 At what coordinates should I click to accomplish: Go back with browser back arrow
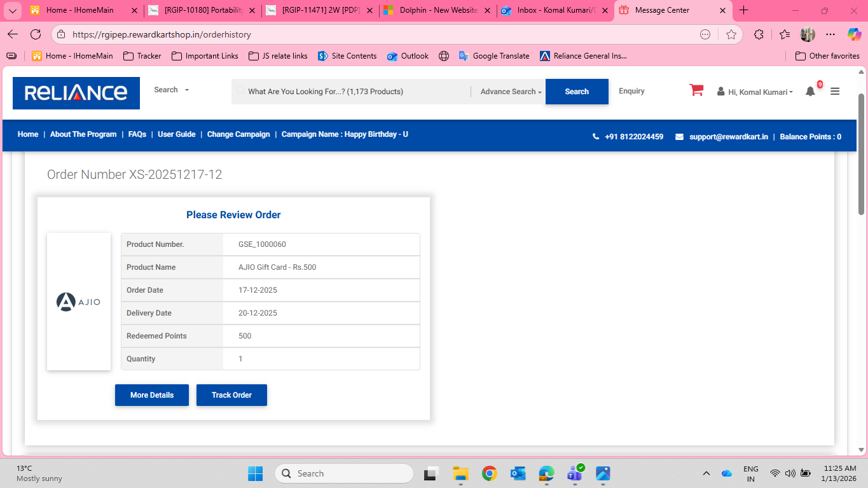tap(13, 34)
